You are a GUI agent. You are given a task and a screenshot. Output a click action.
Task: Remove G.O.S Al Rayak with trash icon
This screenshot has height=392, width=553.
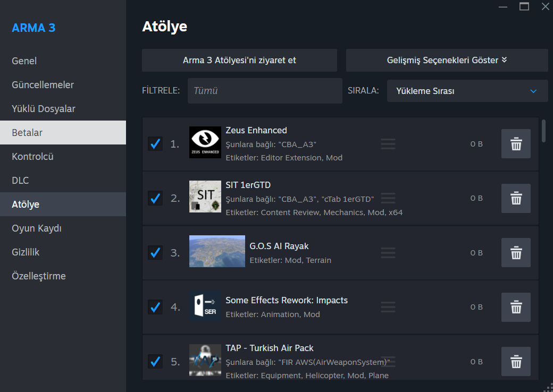(x=516, y=252)
